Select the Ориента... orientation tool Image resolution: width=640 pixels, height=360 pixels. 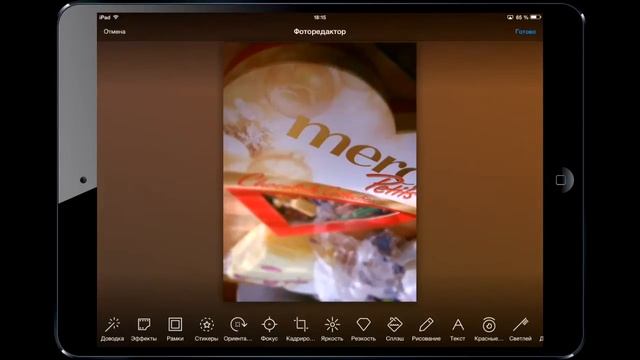238,329
